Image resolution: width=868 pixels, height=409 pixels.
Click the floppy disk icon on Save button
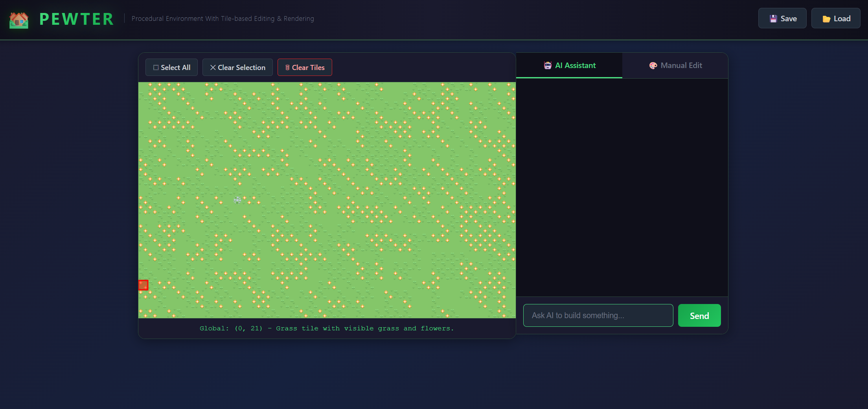(773, 18)
